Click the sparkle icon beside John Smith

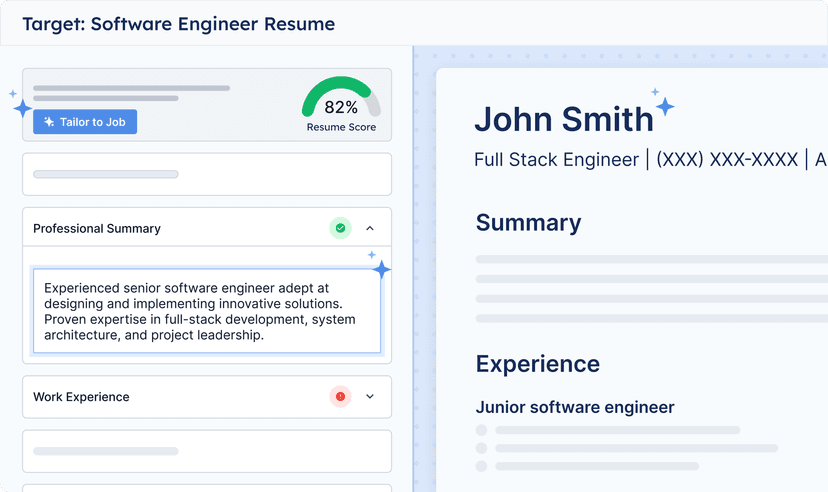[x=663, y=102]
